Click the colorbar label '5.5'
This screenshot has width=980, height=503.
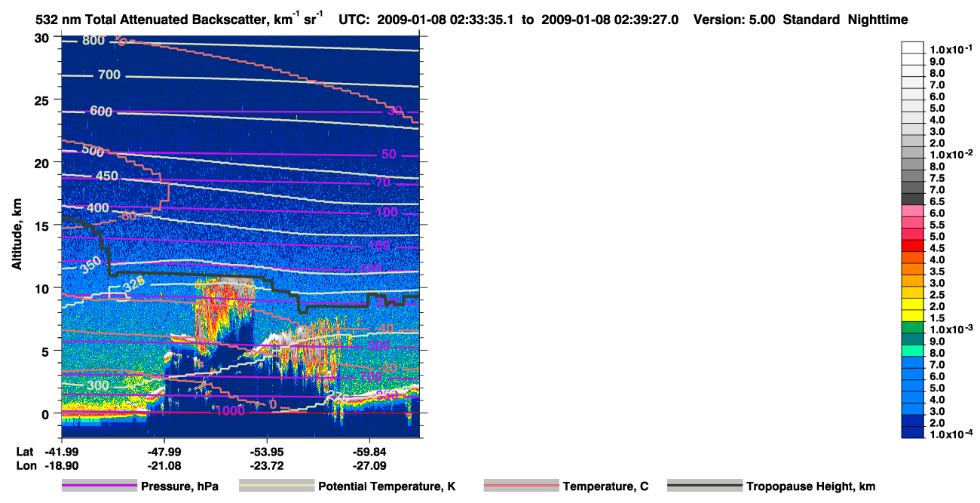tap(938, 225)
